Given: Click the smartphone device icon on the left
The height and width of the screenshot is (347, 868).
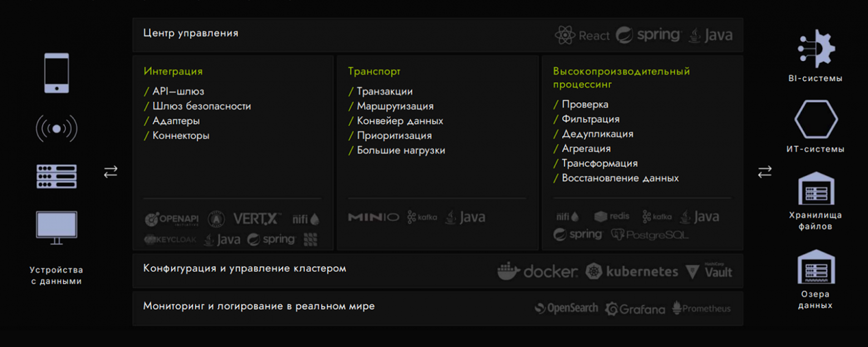Looking at the screenshot, I should coord(56,72).
